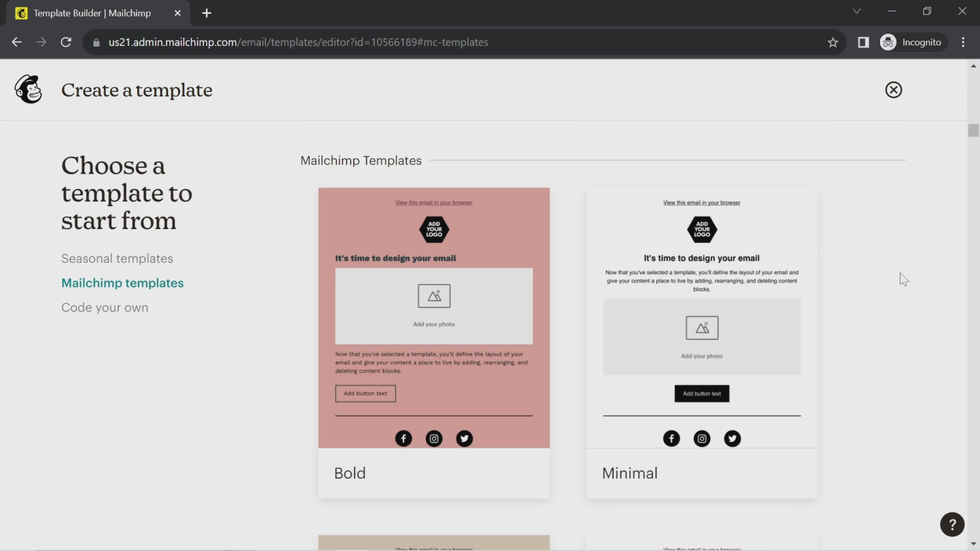Select the Bold template name
The image size is (980, 551).
pos(350,473)
